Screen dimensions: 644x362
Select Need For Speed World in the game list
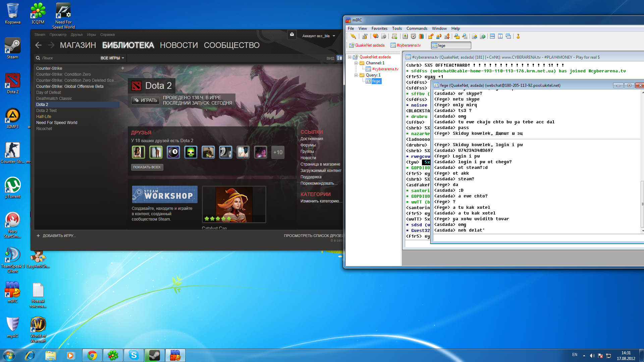click(x=57, y=123)
